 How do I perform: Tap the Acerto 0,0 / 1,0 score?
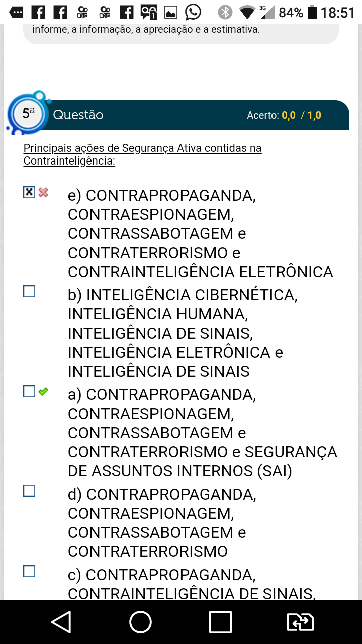coord(284,115)
